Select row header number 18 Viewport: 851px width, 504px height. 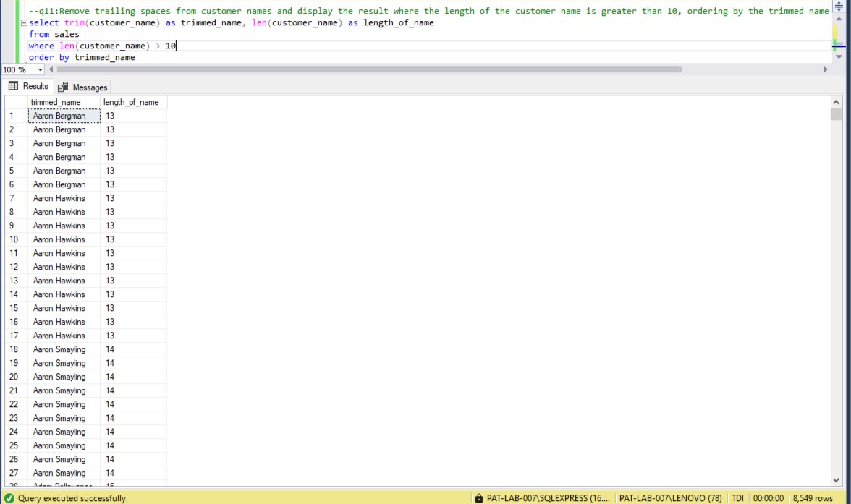tap(16, 349)
